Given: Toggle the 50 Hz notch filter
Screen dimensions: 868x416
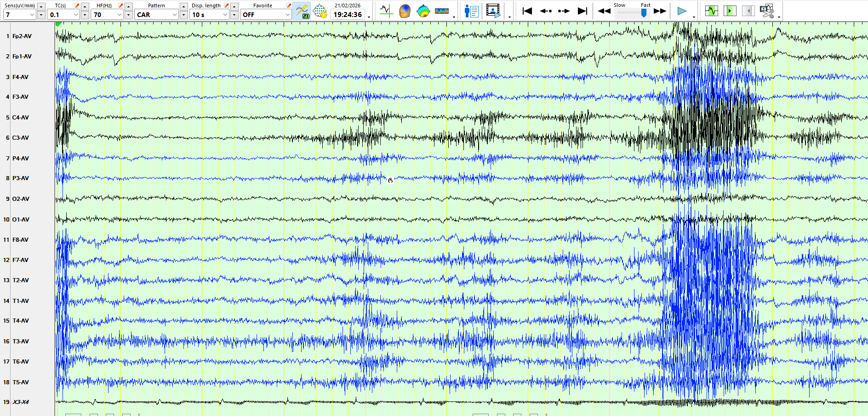Looking at the screenshot, I should click(302, 11).
